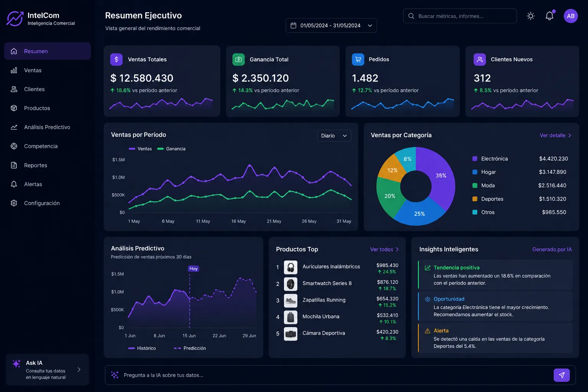
Task: Open the Clientes sidebar section
Action: click(x=47, y=89)
